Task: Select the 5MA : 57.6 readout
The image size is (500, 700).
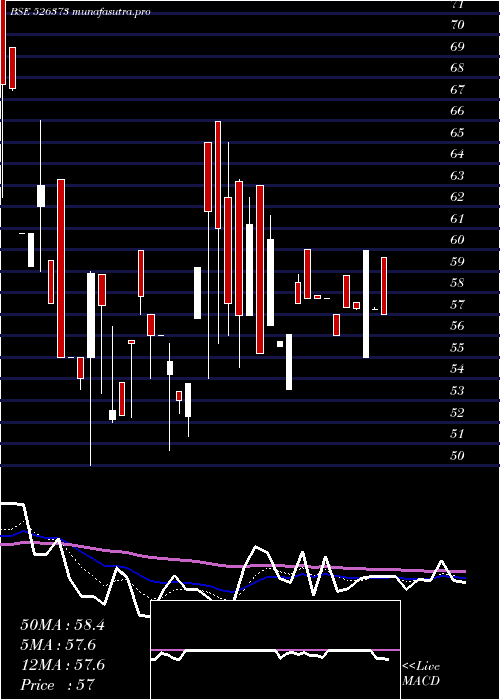Action: tap(58, 645)
